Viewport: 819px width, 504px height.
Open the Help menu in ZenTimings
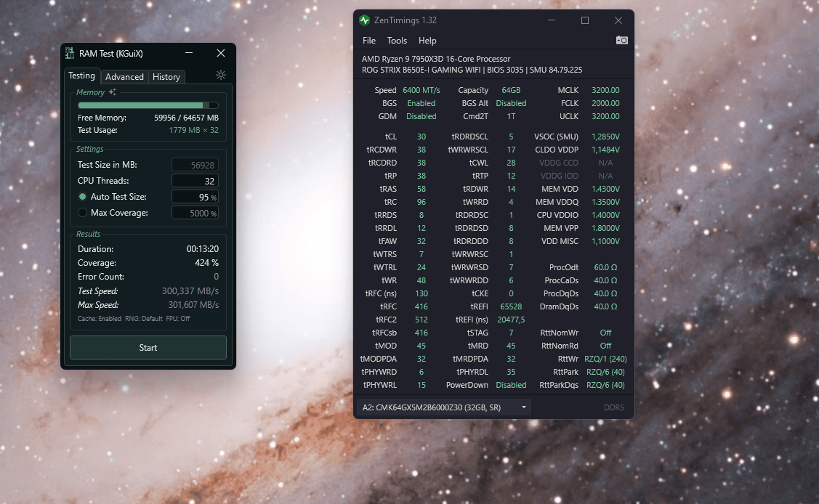coord(427,41)
